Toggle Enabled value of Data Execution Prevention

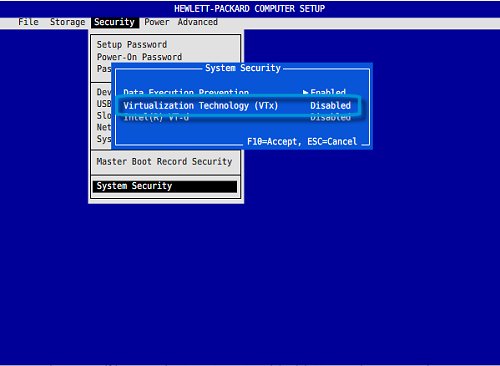tap(328, 92)
